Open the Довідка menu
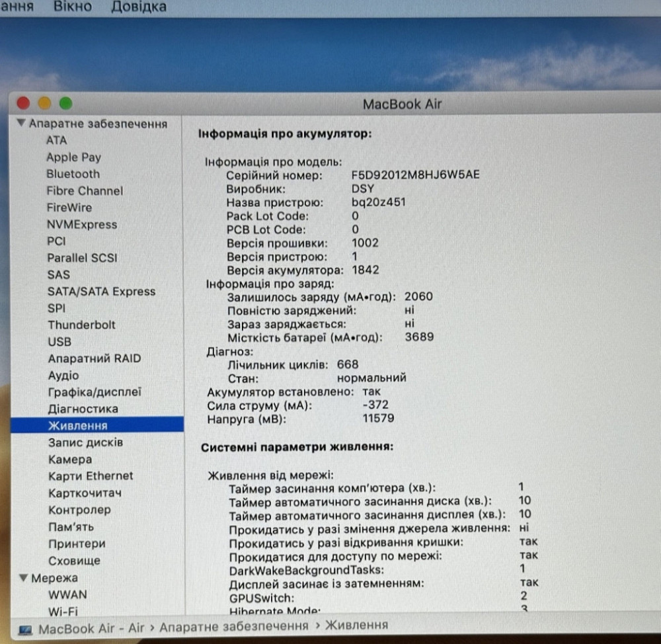 tap(139, 7)
